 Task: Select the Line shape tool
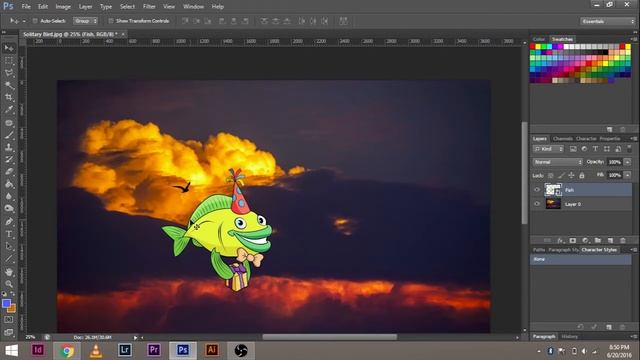coord(9,259)
